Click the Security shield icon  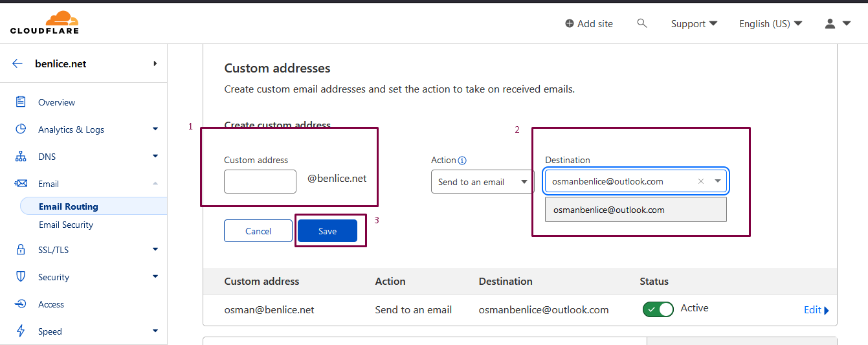[x=21, y=276]
